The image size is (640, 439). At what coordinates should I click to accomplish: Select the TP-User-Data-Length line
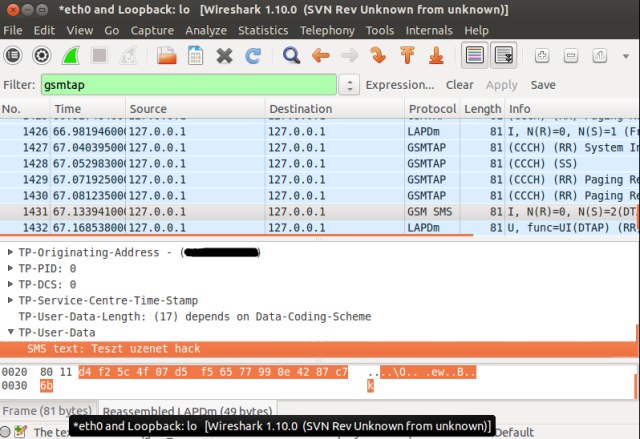[195, 317]
